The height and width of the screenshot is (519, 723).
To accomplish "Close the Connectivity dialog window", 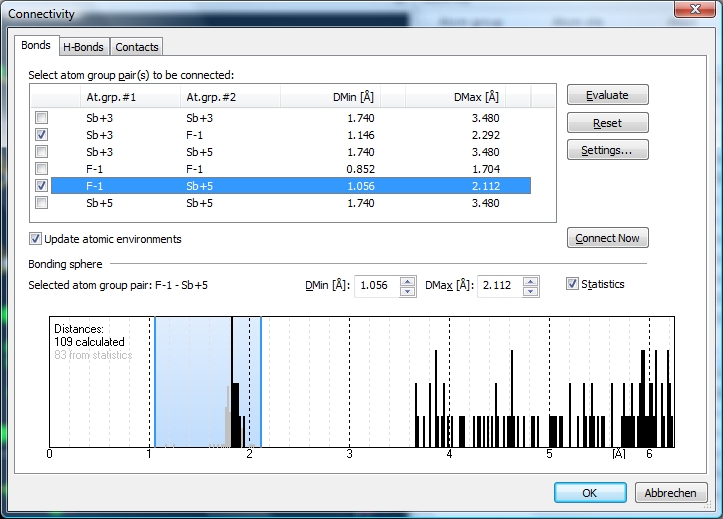I will [687, 11].
